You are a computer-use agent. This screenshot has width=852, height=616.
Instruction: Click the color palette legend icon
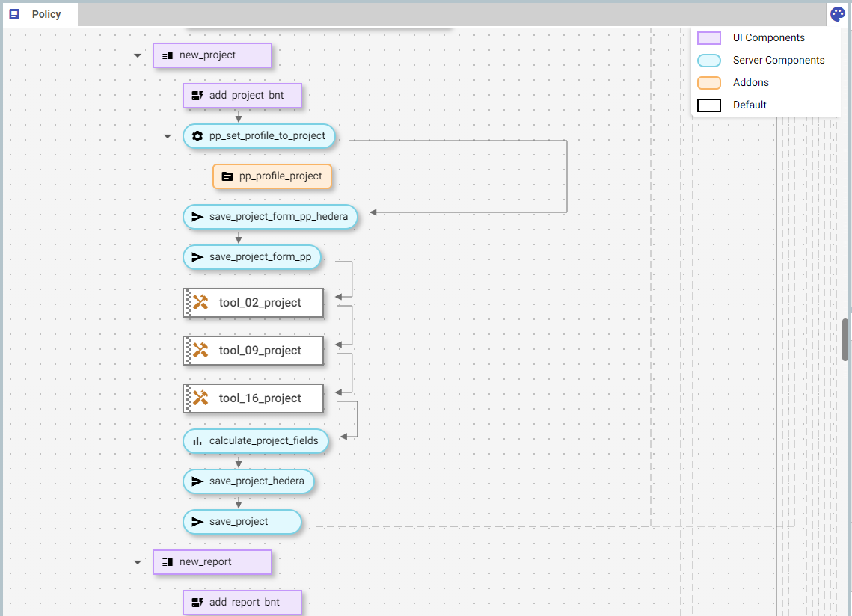[x=838, y=14]
